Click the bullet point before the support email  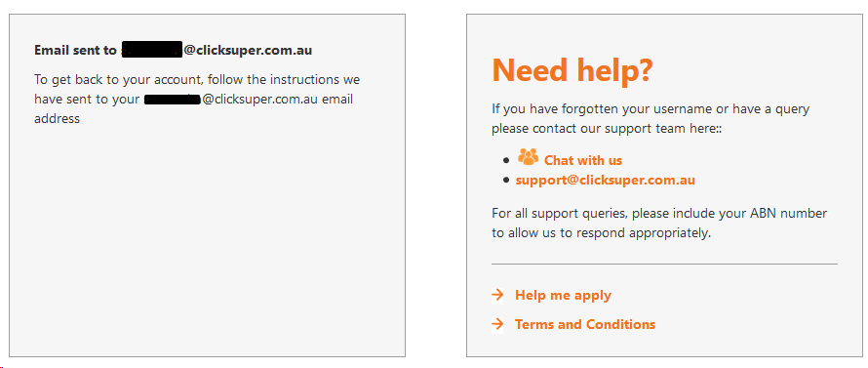coord(506,181)
